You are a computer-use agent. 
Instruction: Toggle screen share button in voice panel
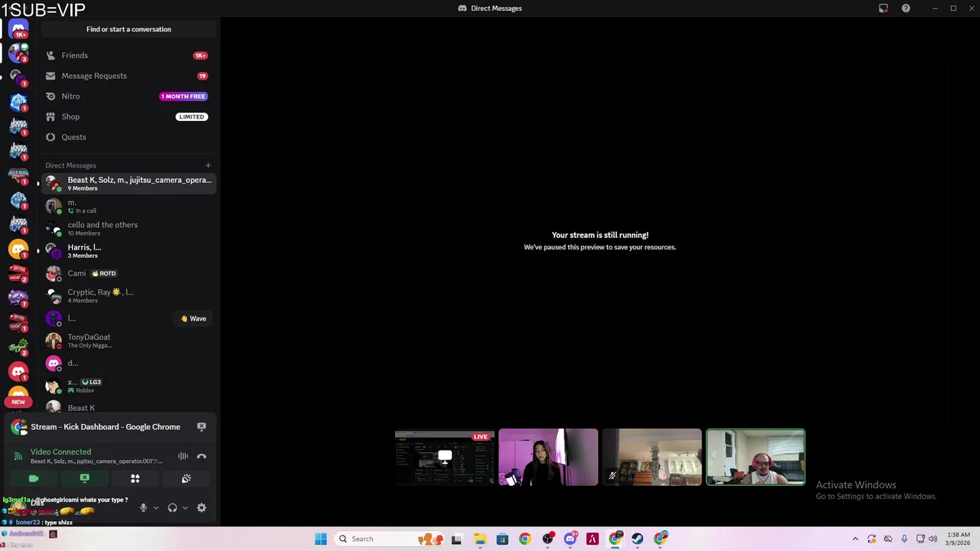point(84,478)
